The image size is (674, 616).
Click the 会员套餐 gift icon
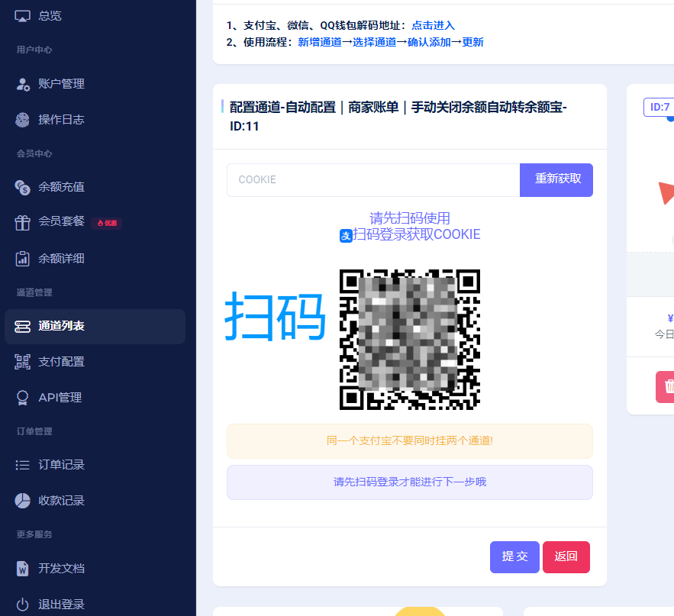(22, 223)
